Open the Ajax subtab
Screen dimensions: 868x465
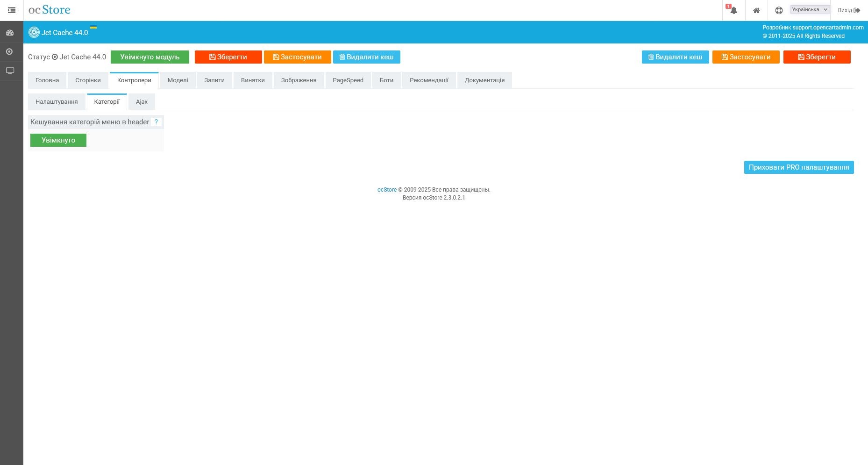pos(142,101)
